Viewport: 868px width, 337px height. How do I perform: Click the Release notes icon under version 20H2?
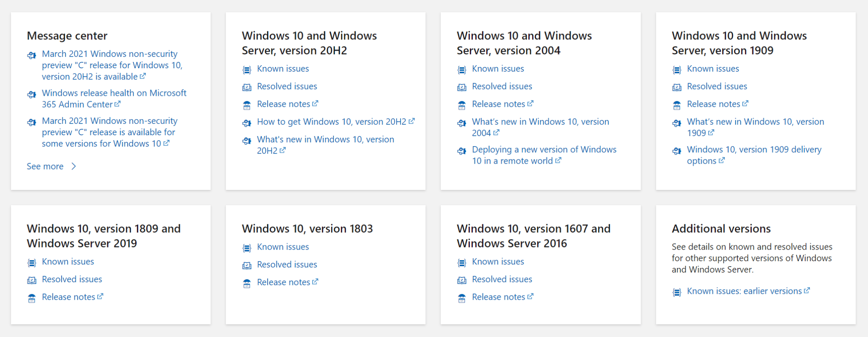coord(247,105)
